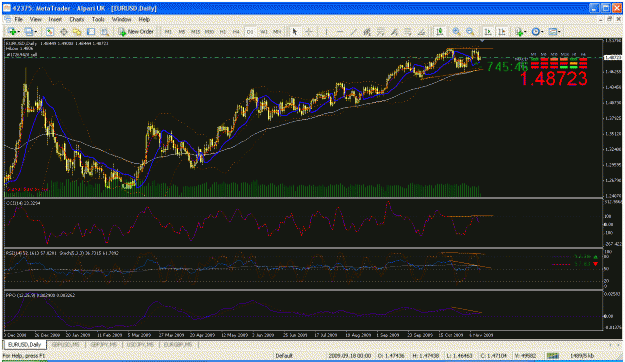The image size is (625, 362).
Task: Open a new chart via toolbar icon
Action: pos(12,31)
